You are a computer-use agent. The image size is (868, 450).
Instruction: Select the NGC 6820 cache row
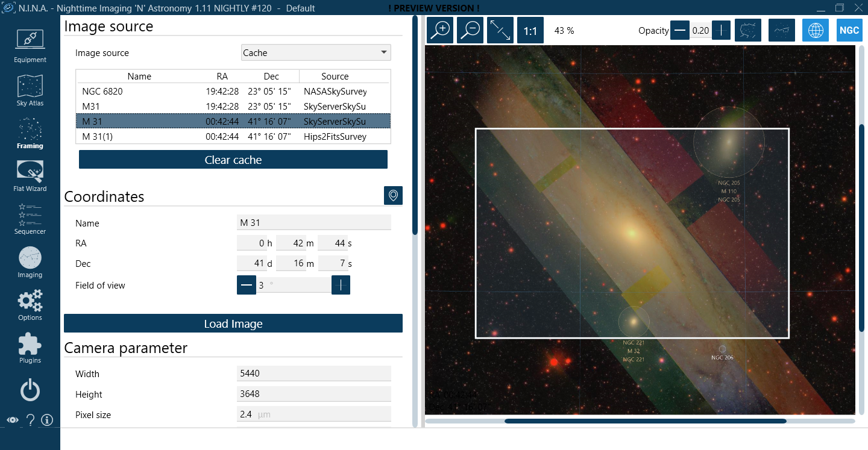[x=233, y=92]
